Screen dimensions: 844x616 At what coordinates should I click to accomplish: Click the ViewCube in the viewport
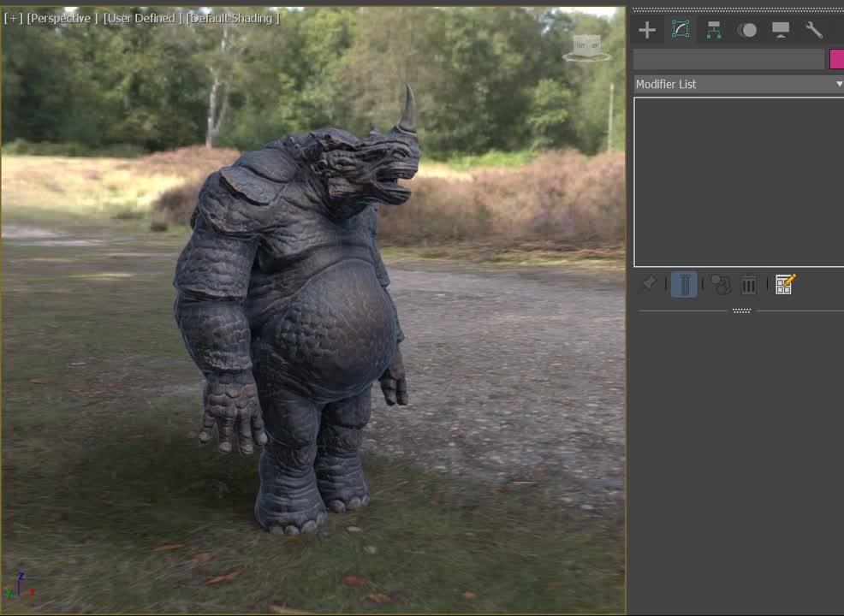[586, 47]
